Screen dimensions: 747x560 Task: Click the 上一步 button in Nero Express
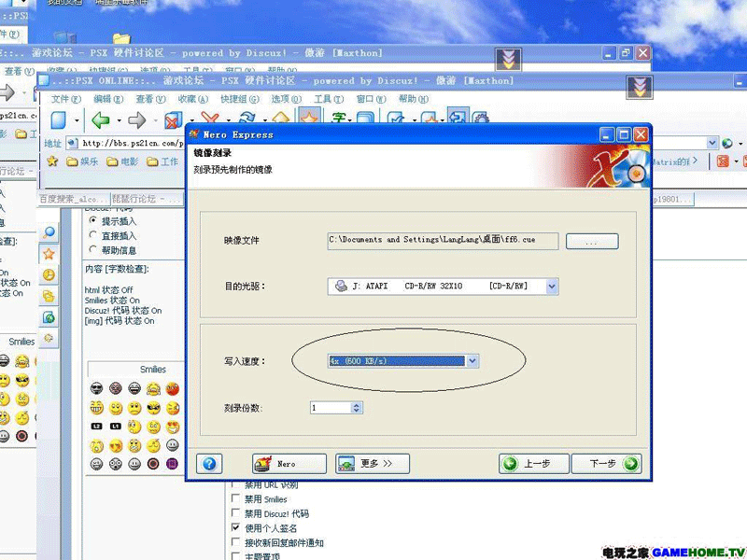pos(533,463)
